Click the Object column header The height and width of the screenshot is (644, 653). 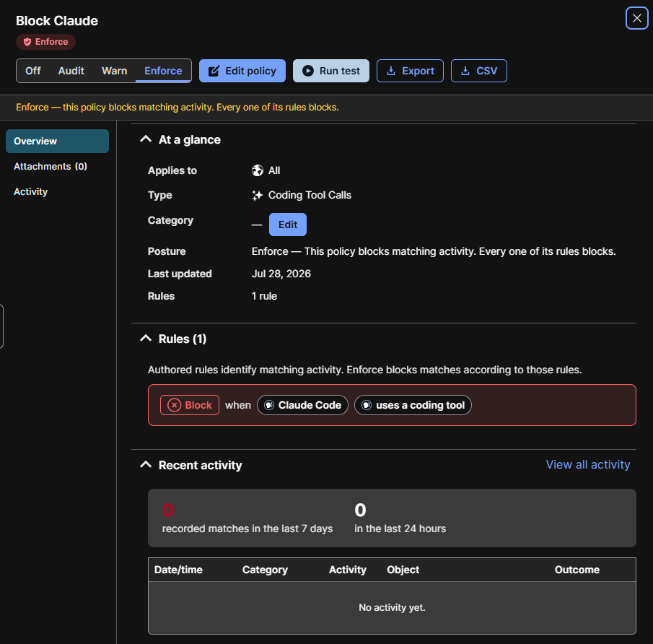point(403,570)
